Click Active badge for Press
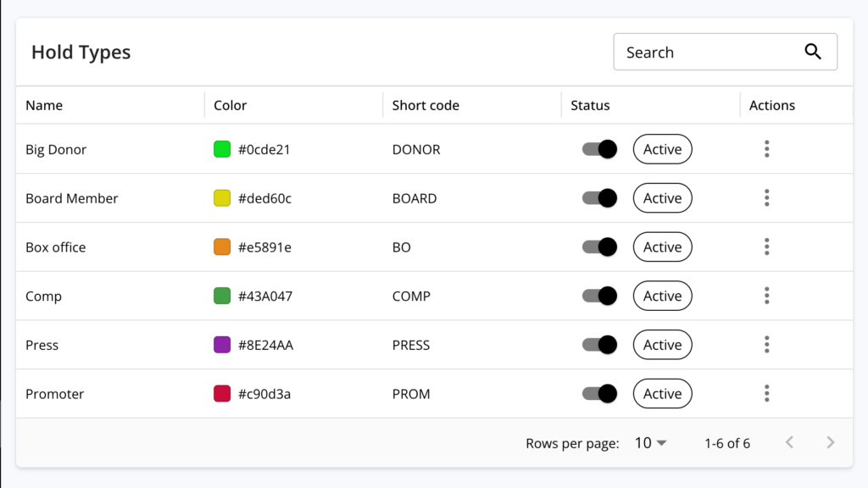 point(663,345)
